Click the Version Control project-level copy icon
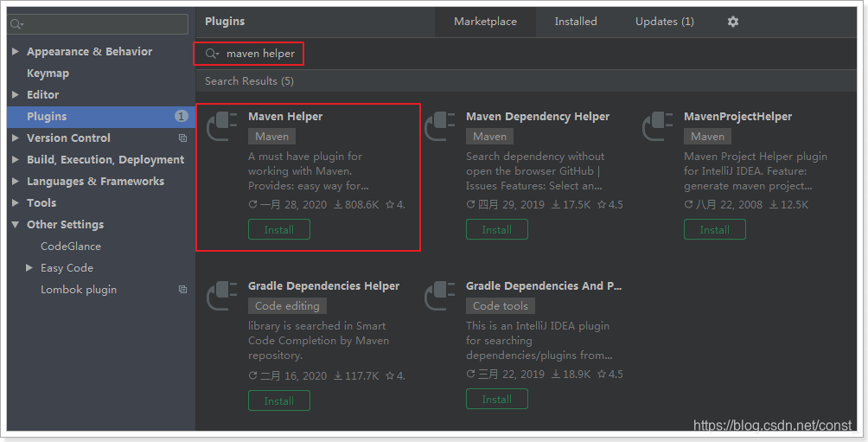 (182, 138)
